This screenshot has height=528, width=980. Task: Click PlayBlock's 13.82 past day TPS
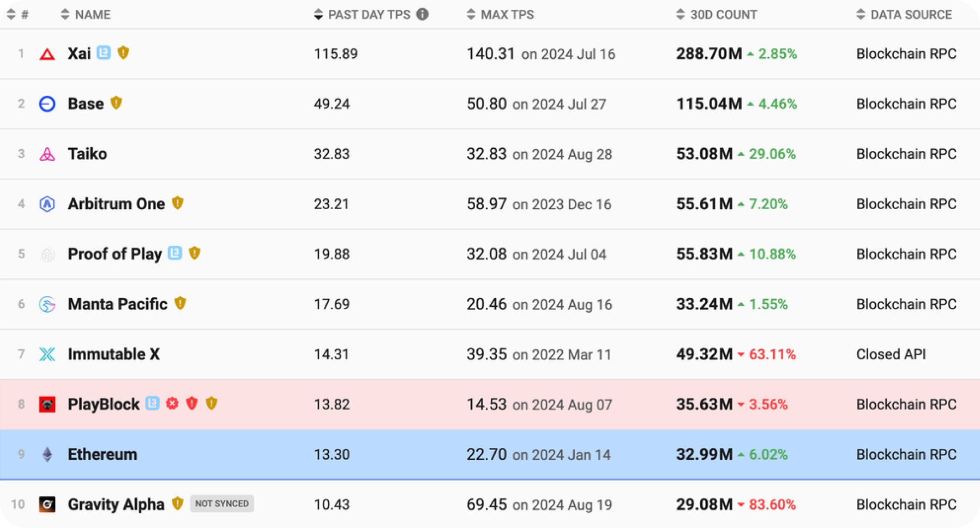pos(332,405)
